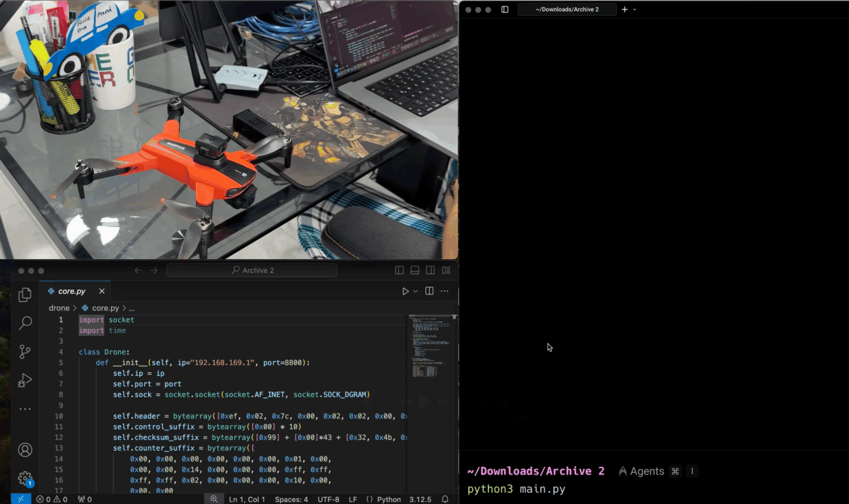
Task: Open the notifications bell in VS Code
Action: point(445,499)
